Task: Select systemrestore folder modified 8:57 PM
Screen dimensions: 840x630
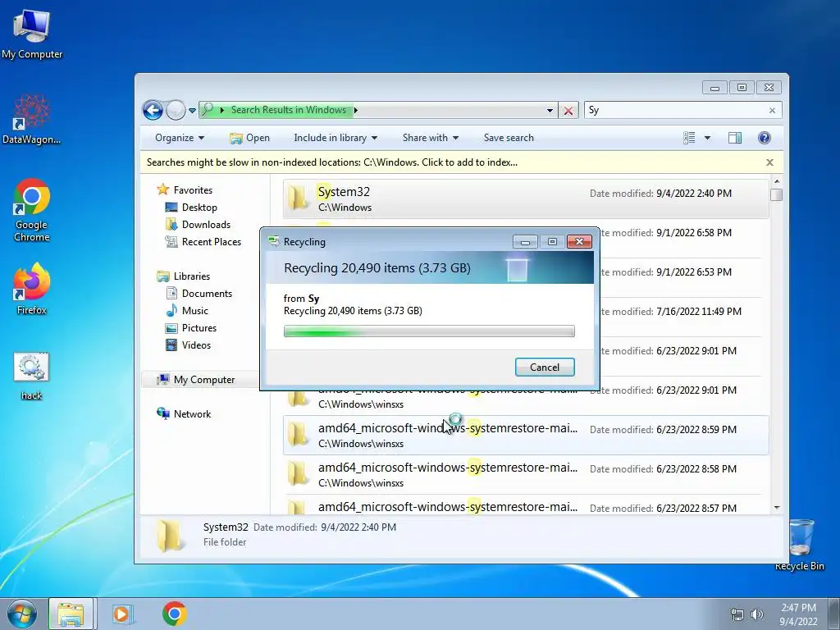Action: point(526,505)
